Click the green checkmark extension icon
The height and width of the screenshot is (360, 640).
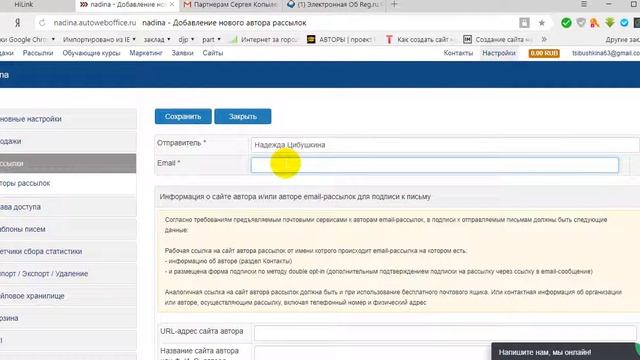[566, 23]
